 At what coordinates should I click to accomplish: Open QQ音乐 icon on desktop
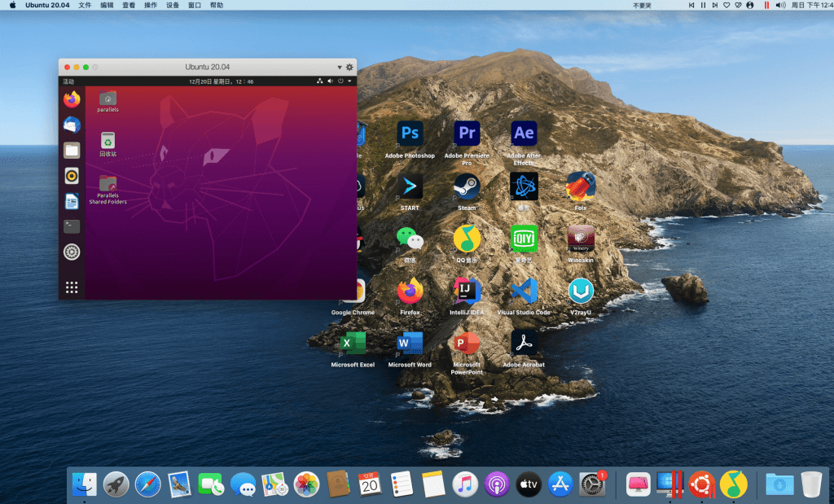467,239
